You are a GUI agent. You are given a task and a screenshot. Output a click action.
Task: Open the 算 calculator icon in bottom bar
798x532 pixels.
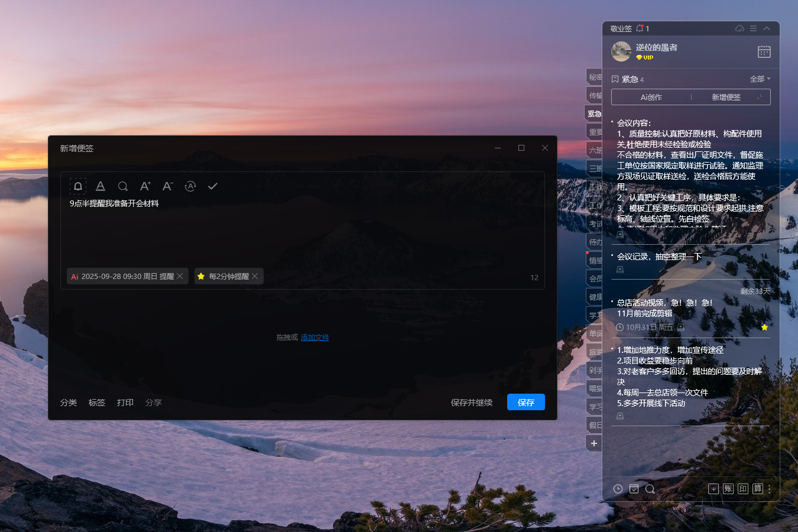tap(758, 489)
